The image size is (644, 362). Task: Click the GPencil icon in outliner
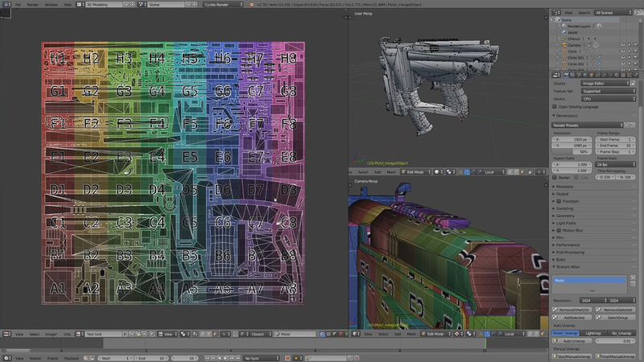565,38
